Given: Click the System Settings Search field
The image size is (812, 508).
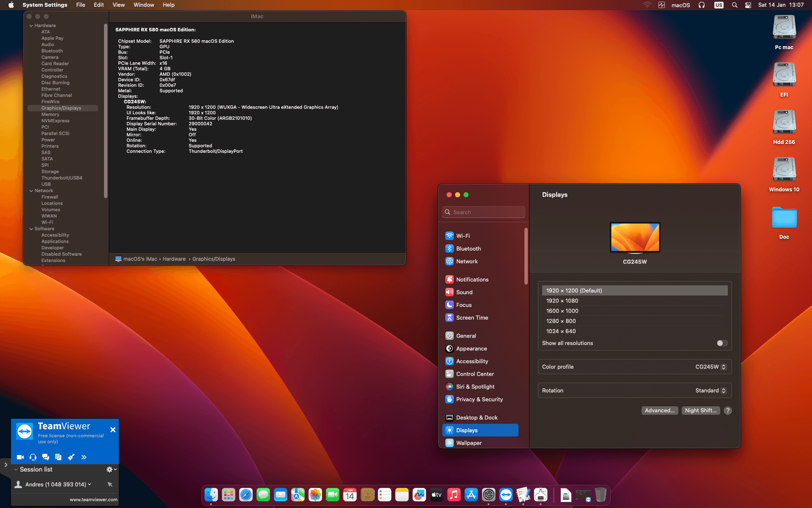Looking at the screenshot, I should pos(483,212).
